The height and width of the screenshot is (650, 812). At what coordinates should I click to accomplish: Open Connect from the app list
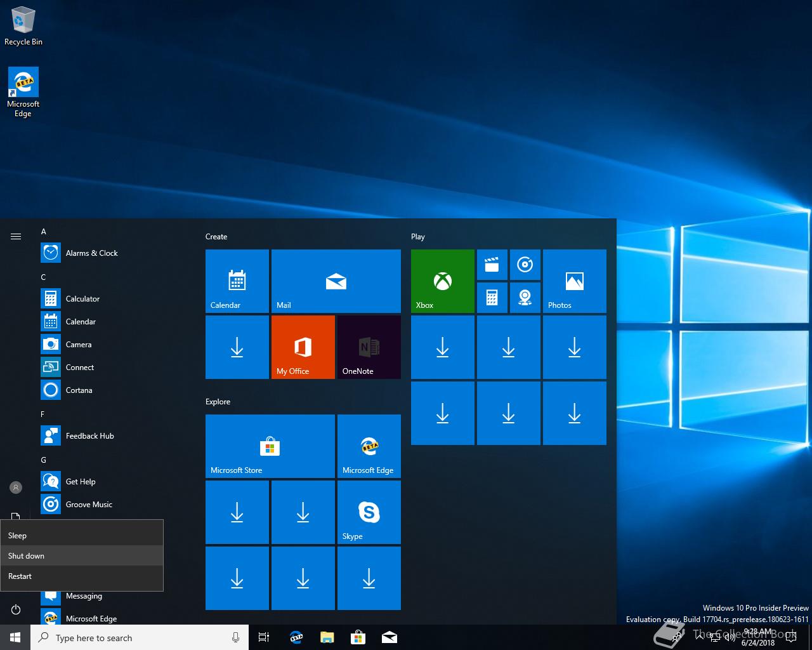click(x=114, y=367)
